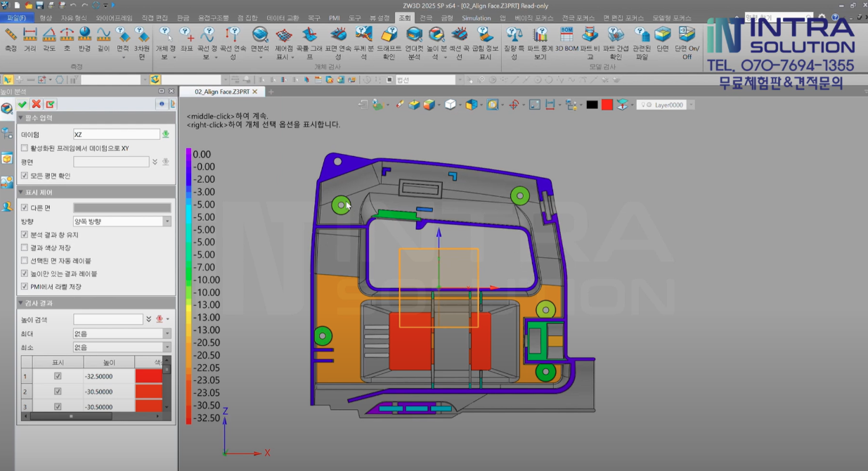Switch to the 형상 ribbon tab
Screen dimensions: 868x471
(46, 18)
